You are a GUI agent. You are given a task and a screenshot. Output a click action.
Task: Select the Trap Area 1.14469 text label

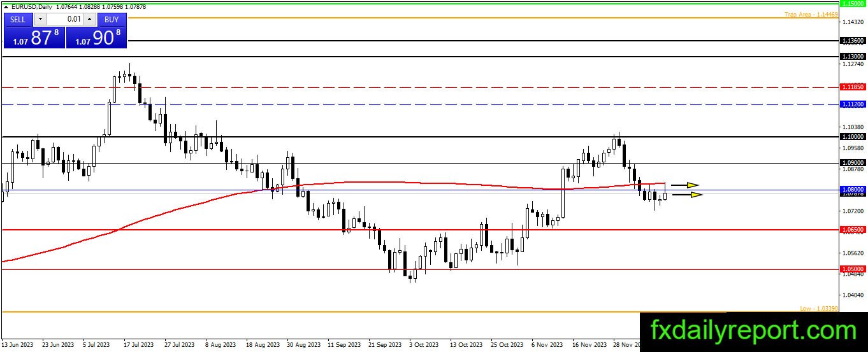811,14
